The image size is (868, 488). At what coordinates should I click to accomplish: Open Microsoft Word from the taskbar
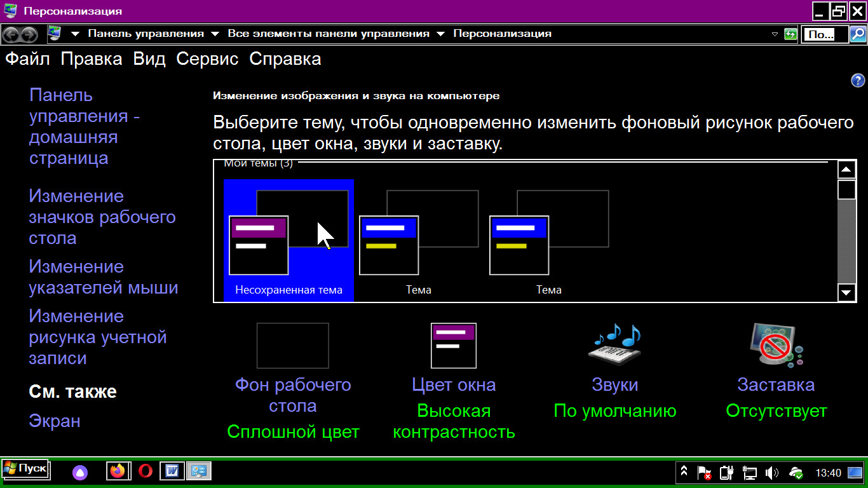point(172,471)
